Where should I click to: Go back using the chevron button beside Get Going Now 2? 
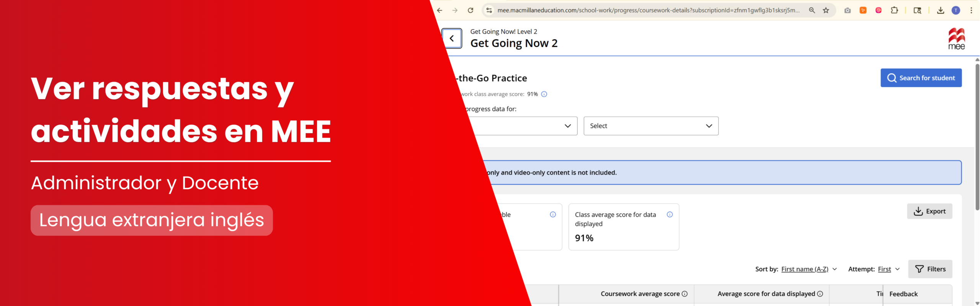(x=452, y=38)
